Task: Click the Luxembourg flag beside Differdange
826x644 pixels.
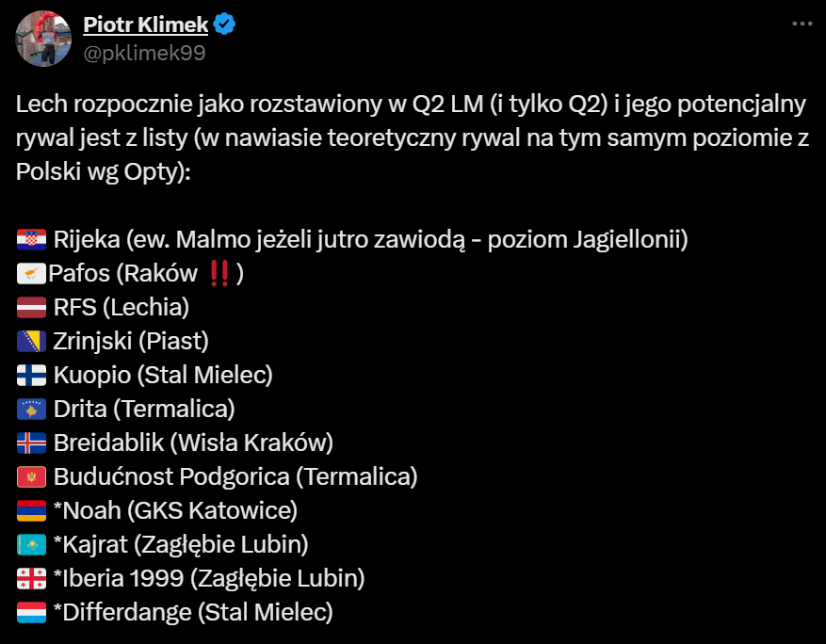Action: (32, 613)
